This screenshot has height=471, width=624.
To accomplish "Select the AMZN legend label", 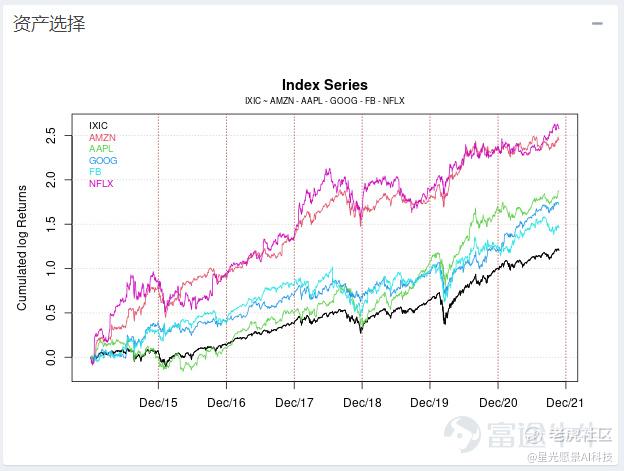I will (102, 138).
